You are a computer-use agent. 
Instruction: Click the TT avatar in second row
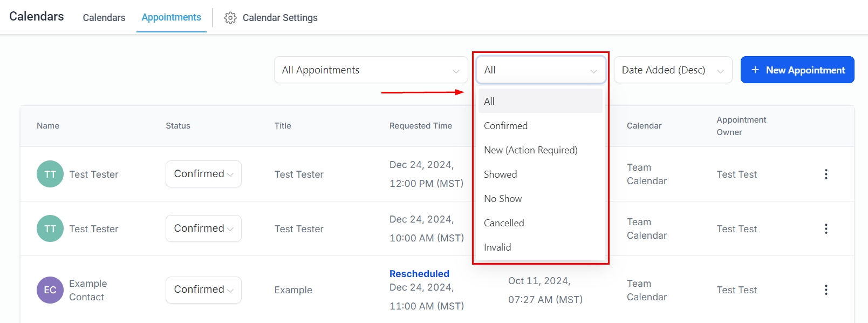[50, 228]
